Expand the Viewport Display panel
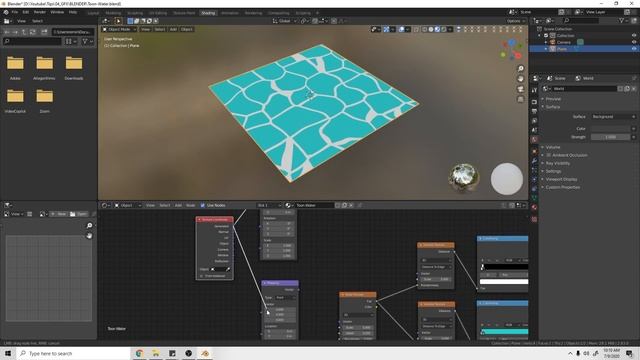Screen dimensions: 640x360 tap(561, 179)
